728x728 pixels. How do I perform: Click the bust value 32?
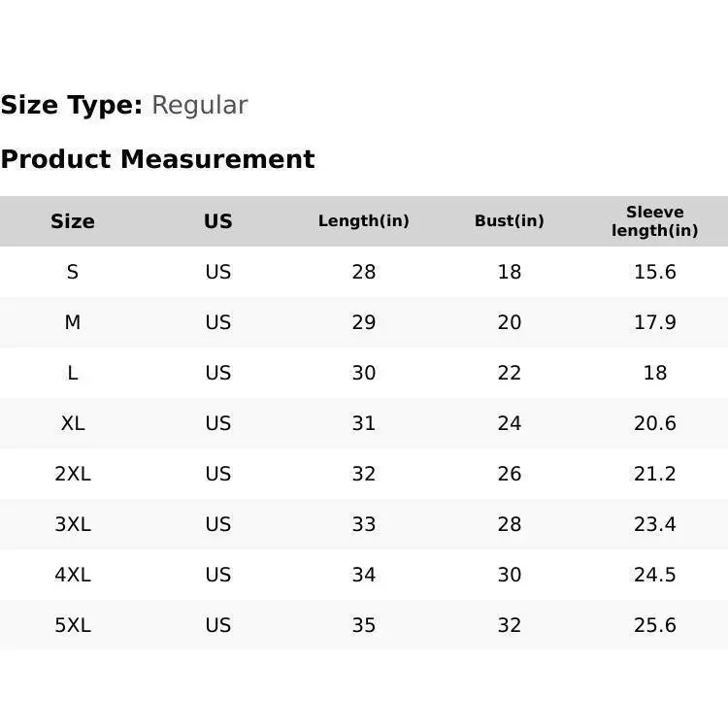[509, 625]
